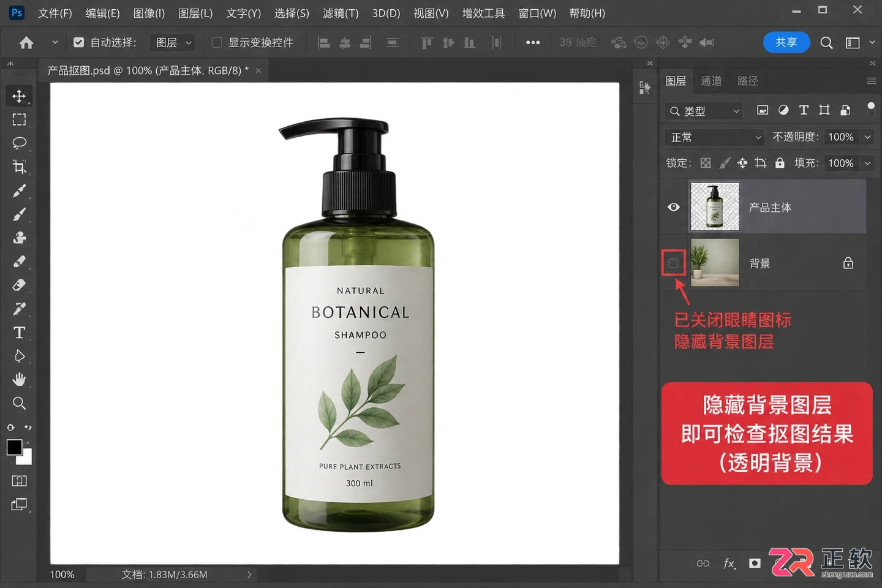This screenshot has height=588, width=882.
Task: Select the Horizontal Type tool
Action: click(19, 333)
